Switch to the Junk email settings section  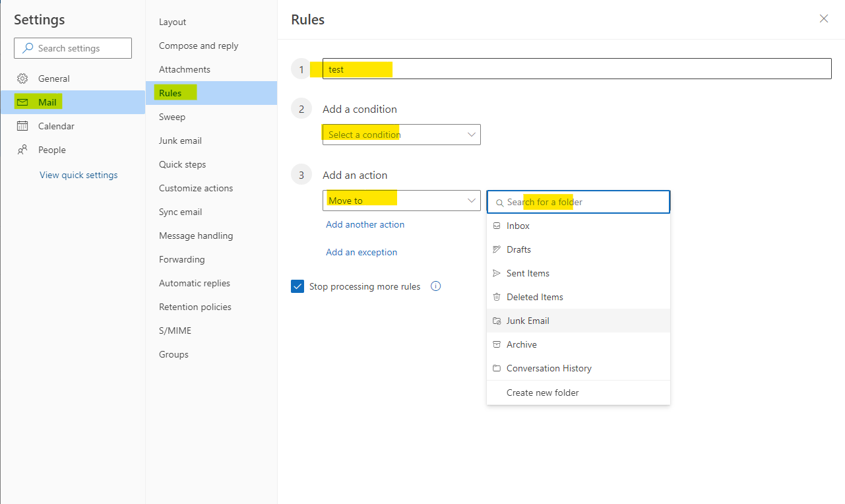click(180, 140)
